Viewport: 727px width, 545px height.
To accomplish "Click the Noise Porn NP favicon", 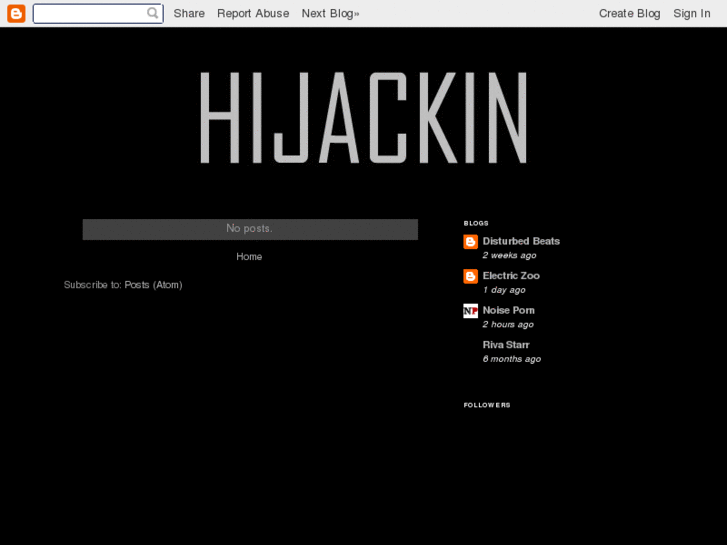I will 471,311.
